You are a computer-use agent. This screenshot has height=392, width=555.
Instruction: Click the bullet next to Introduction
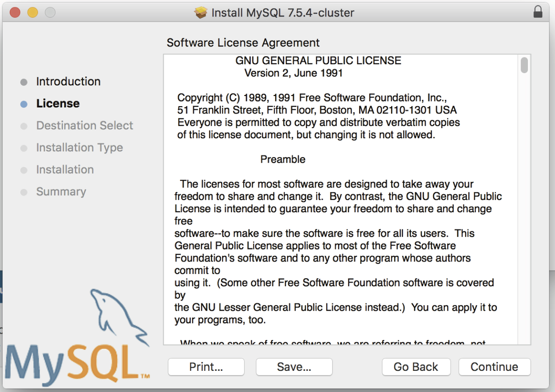tap(24, 82)
